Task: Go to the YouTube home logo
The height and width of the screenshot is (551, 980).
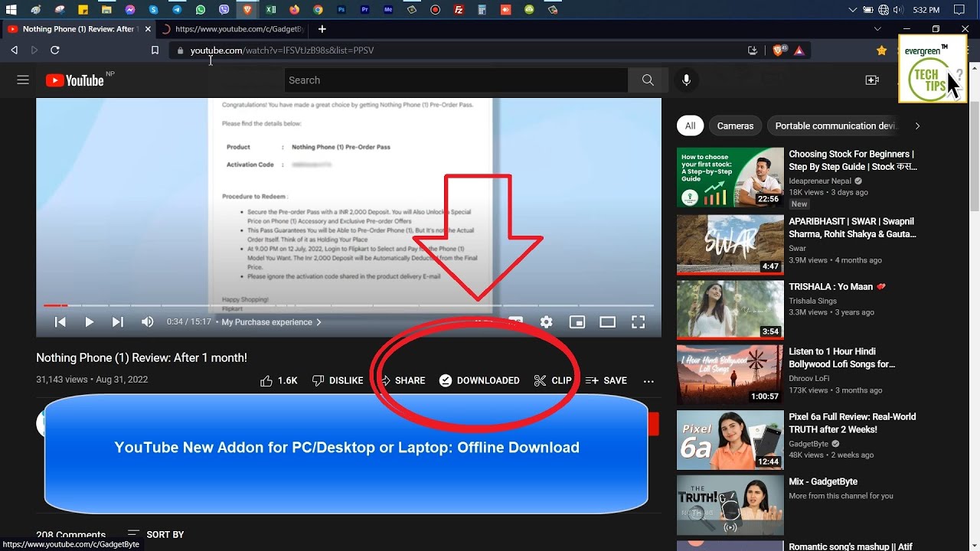Action: point(74,80)
